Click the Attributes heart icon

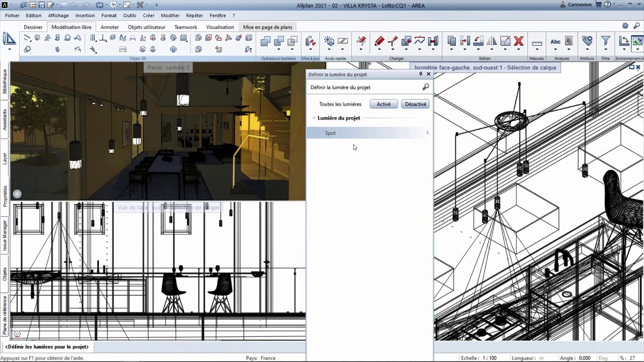[587, 41]
